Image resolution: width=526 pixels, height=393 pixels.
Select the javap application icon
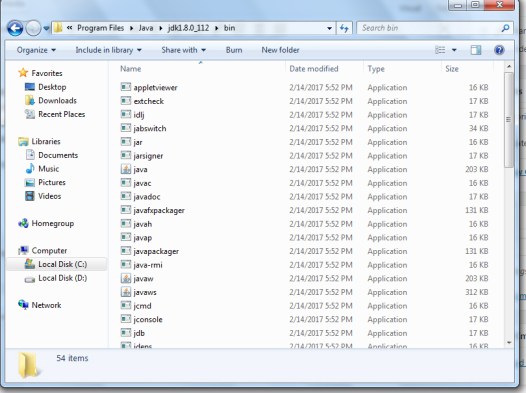pyautogui.click(x=125, y=237)
